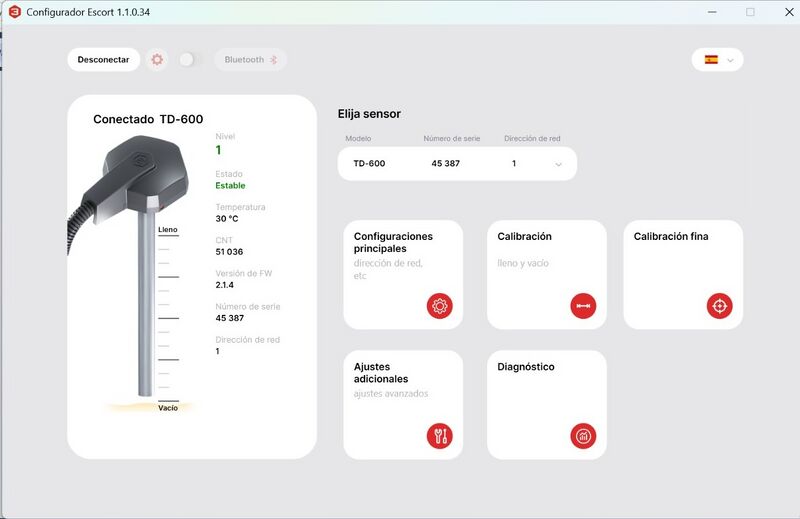800x519 pixels.
Task: Toggle the switch next to the gear icon
Action: click(190, 60)
